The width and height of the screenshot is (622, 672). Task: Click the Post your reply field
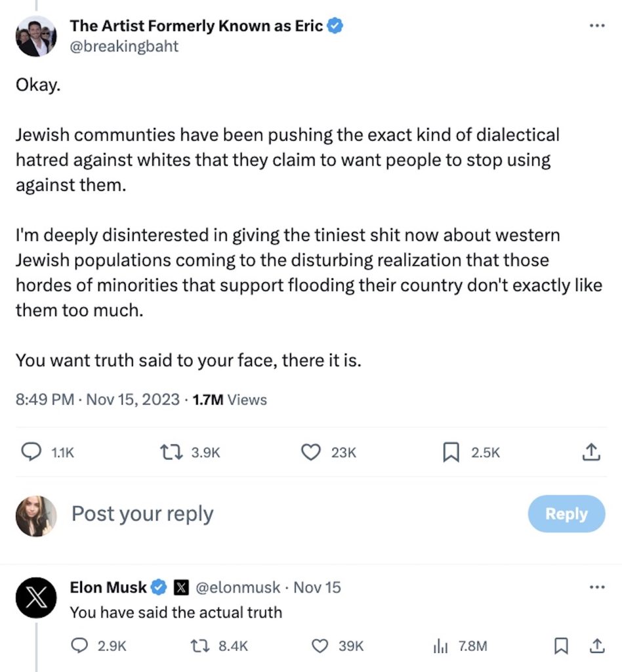coord(142,514)
